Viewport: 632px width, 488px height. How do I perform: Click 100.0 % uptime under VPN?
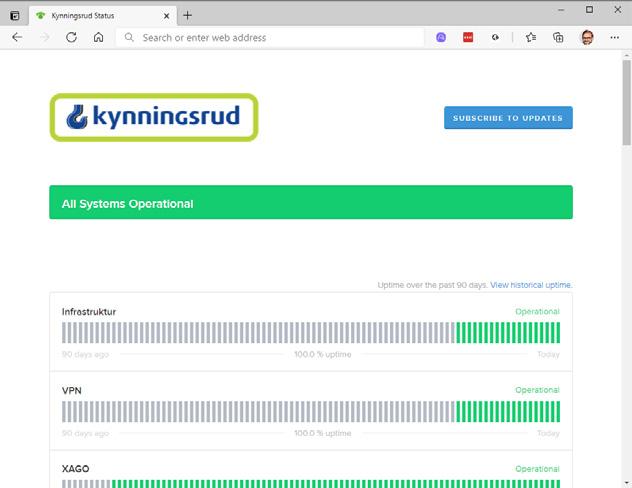[x=323, y=433]
